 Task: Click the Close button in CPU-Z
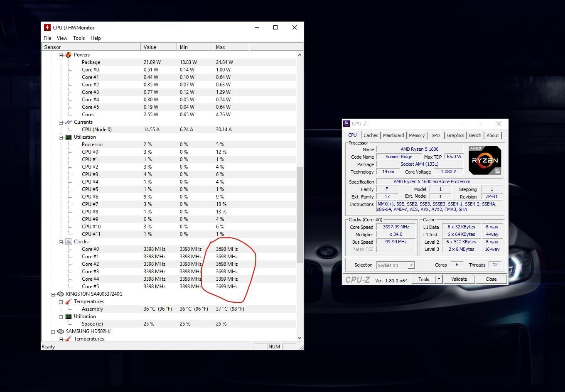(491, 279)
